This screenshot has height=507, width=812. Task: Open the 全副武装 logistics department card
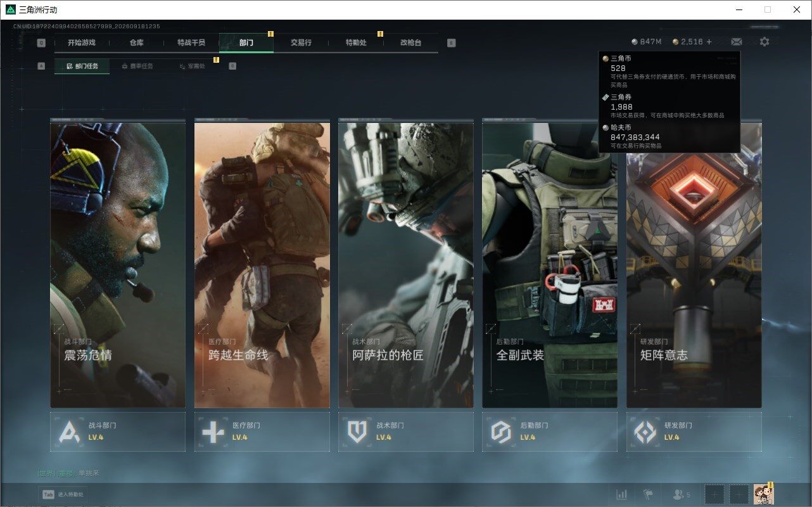pyautogui.click(x=550, y=265)
